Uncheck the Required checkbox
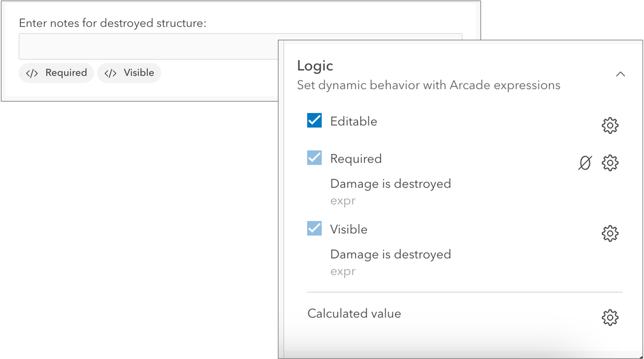Viewport: 644px width, 359px height. pyautogui.click(x=315, y=158)
